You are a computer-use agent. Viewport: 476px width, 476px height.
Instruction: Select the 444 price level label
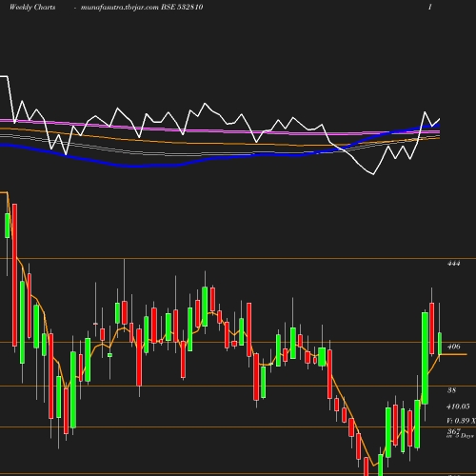click(x=453, y=263)
